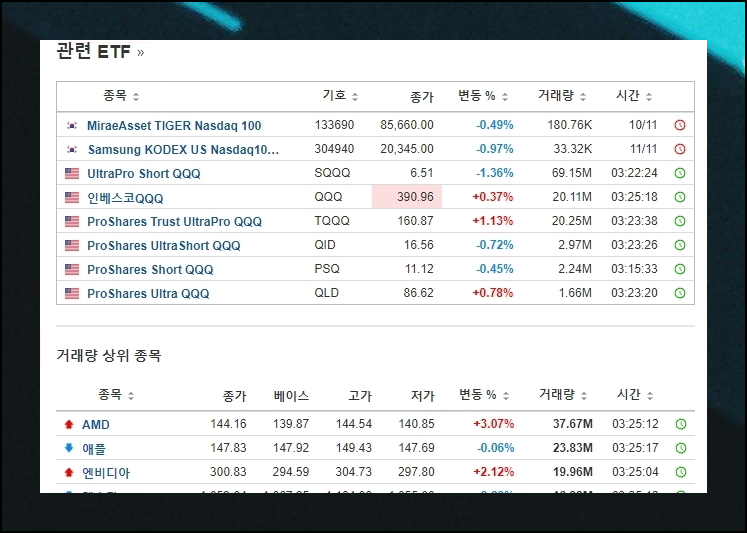Sort top volume table by 종목
The image size is (747, 533).
[x=116, y=395]
